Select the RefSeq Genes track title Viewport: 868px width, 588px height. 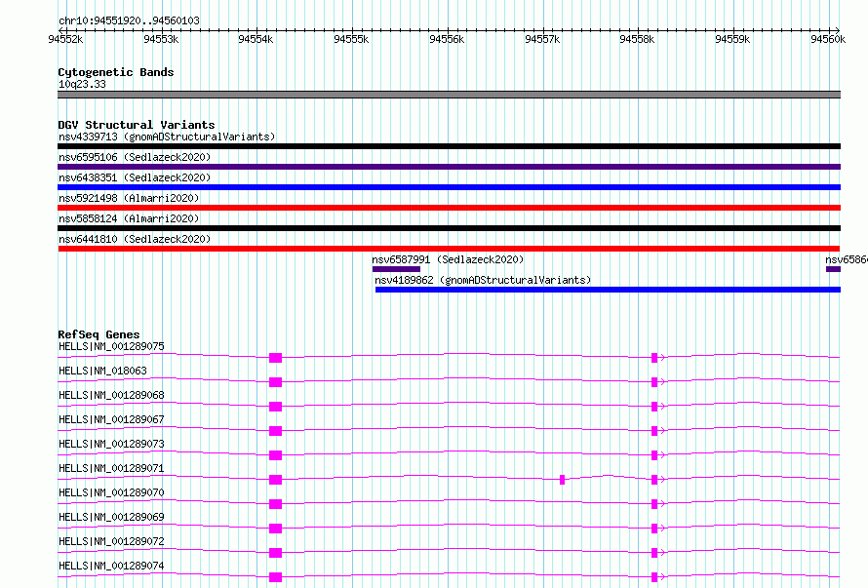[99, 334]
